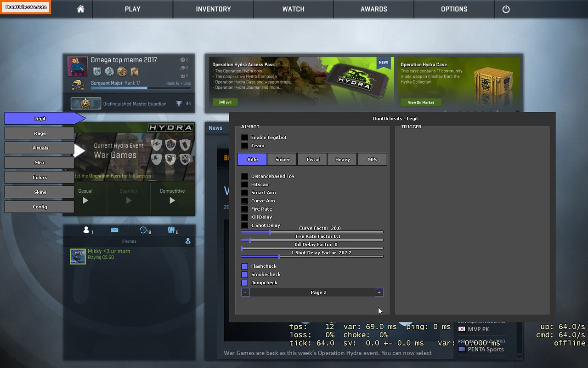Select the target Hydra mission shield
The height and width of the screenshot is (368, 588).
(171, 145)
